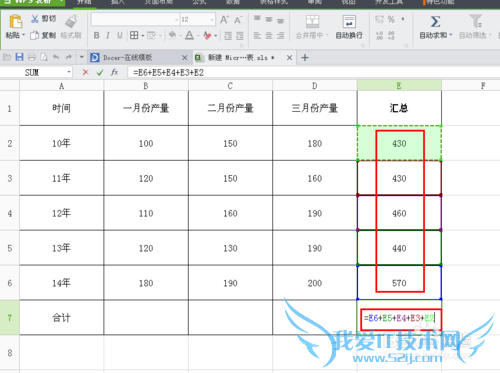Expand the borders dropdown arrow

[142, 36]
